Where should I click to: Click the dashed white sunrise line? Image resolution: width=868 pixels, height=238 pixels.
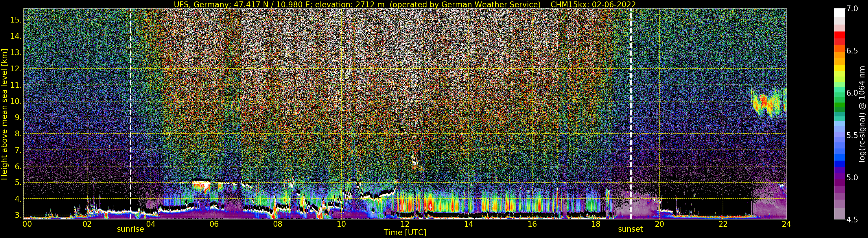click(130, 114)
